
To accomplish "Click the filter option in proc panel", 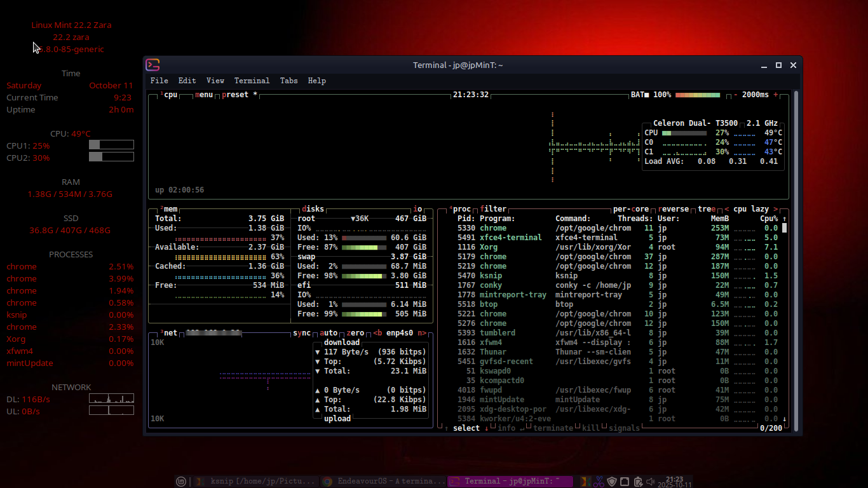I will [x=493, y=209].
